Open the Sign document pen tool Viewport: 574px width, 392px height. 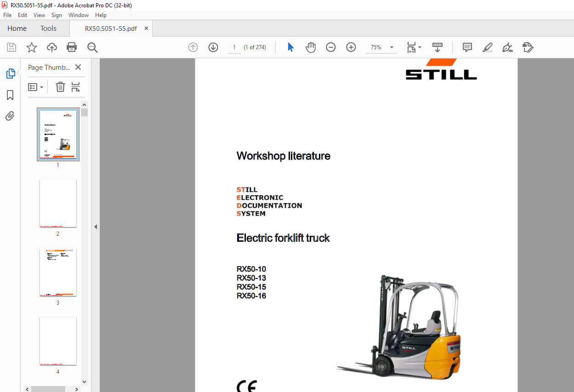pyautogui.click(x=507, y=47)
